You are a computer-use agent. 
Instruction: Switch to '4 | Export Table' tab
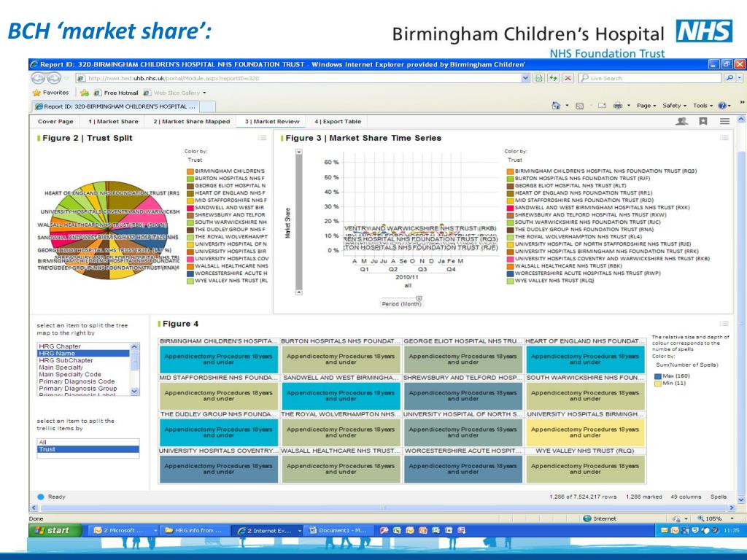click(x=338, y=122)
